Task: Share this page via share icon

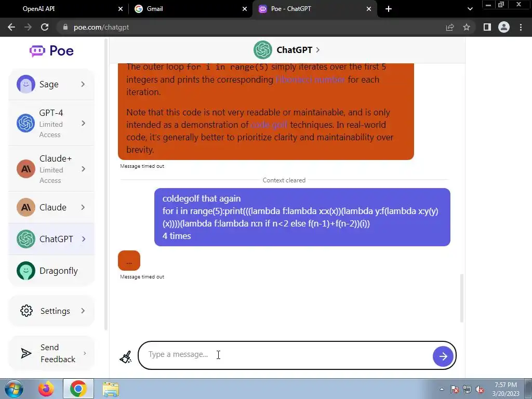Action: tap(450, 27)
